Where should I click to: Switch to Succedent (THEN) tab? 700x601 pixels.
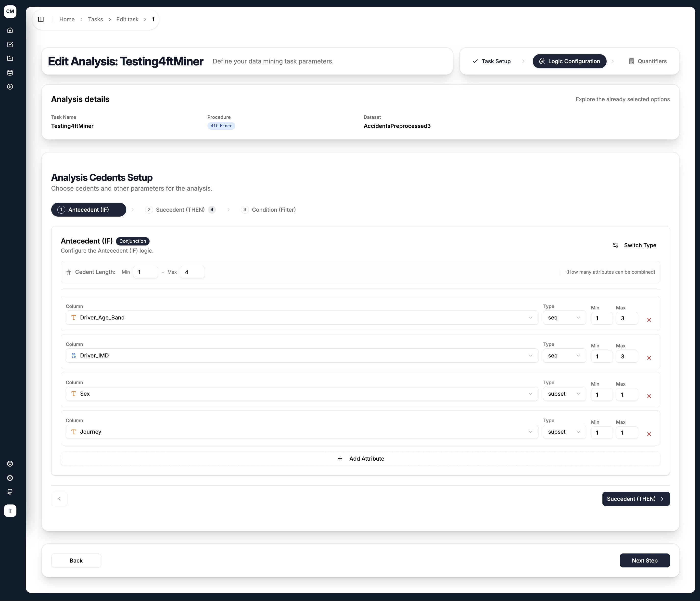(180, 210)
